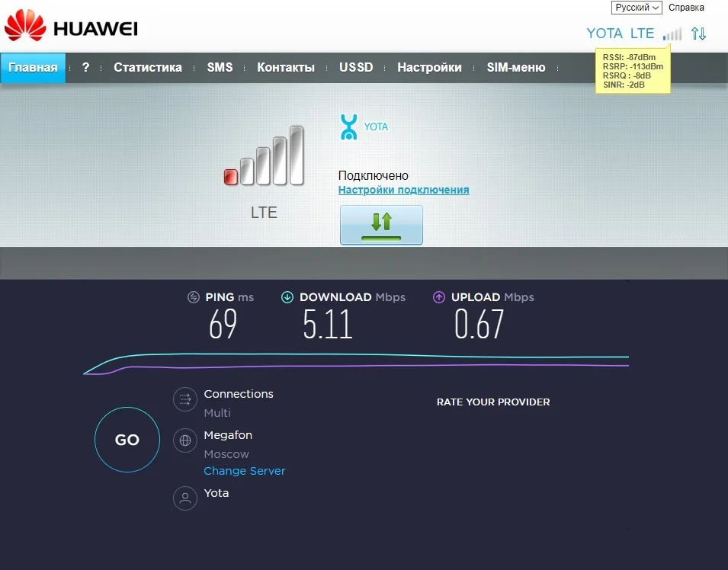Click the RSSI: -87dBm tooltip line
The height and width of the screenshot is (570, 728).
click(x=629, y=58)
